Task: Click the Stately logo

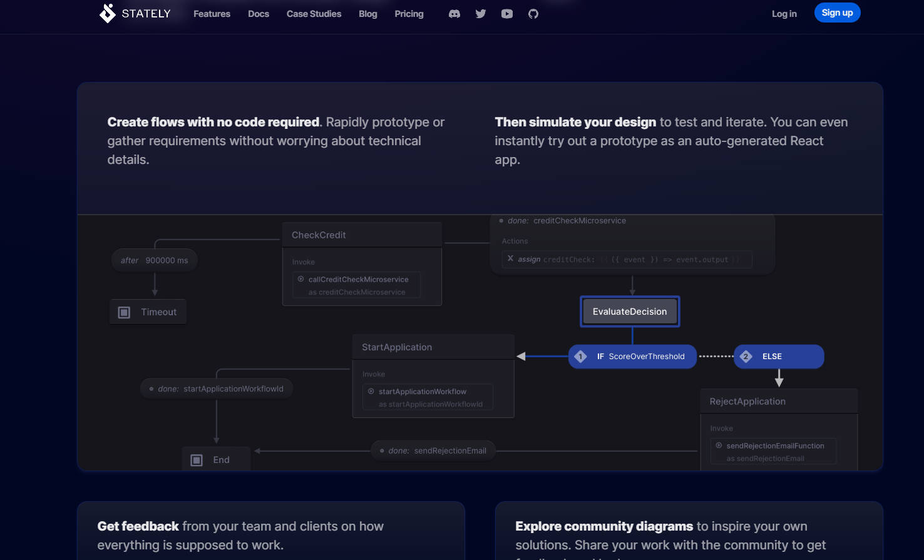Action: click(135, 13)
